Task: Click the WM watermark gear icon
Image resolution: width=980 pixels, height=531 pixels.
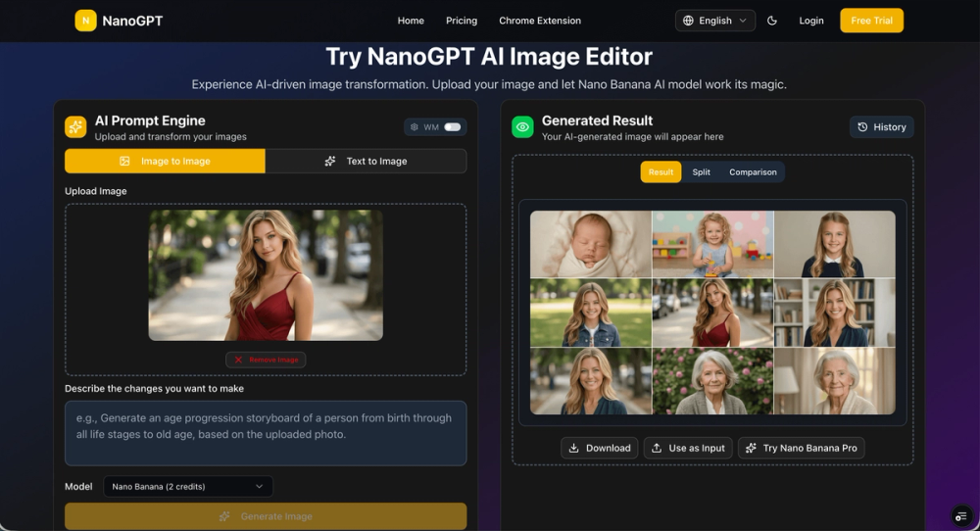Action: pyautogui.click(x=414, y=126)
